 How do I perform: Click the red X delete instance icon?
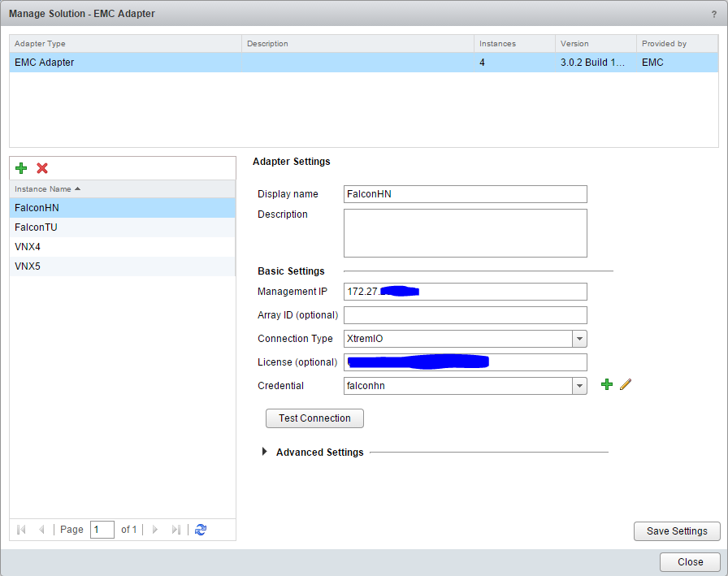coord(42,168)
